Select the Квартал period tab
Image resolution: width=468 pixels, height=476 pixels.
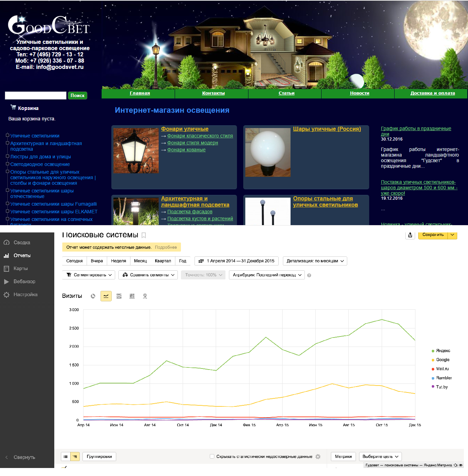[163, 261]
